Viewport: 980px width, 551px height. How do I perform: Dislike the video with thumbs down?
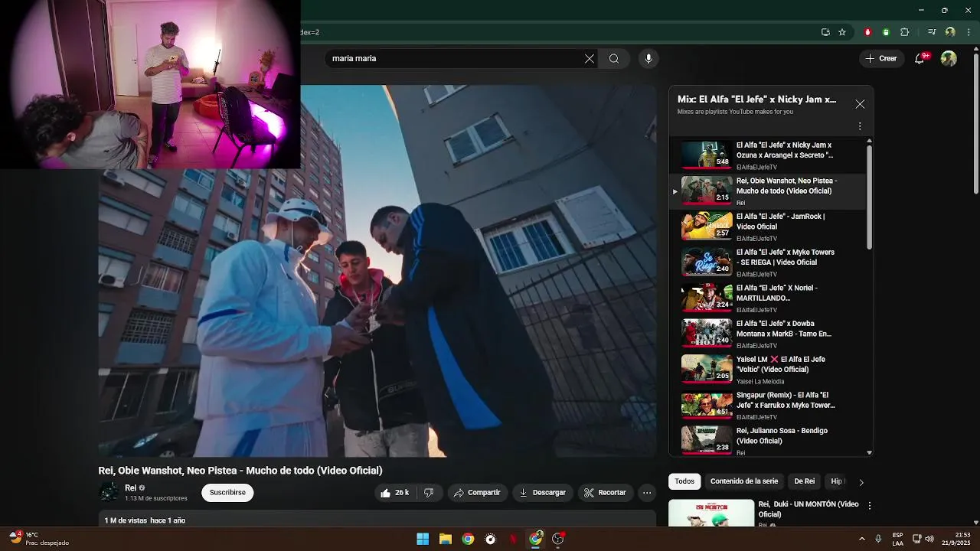(x=429, y=493)
